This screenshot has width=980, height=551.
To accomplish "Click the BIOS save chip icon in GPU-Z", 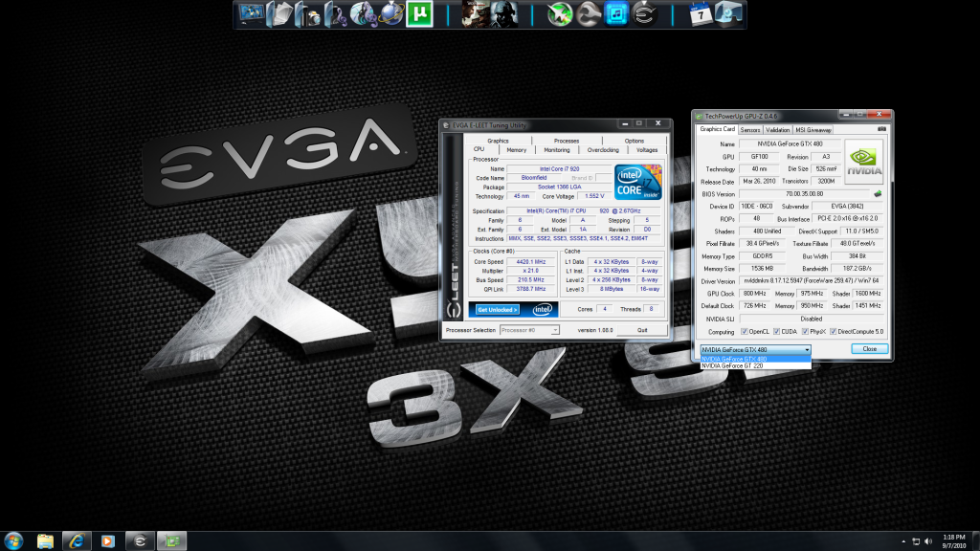I will 878,193.
